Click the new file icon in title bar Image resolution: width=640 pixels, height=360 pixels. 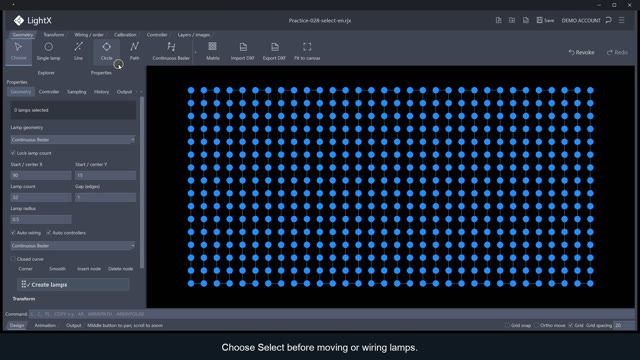click(x=498, y=20)
